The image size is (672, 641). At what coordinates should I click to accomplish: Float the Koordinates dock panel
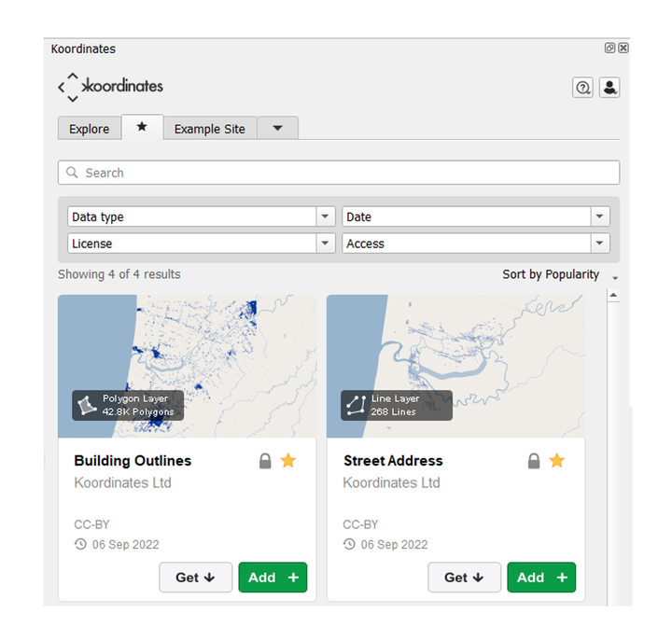(x=609, y=48)
